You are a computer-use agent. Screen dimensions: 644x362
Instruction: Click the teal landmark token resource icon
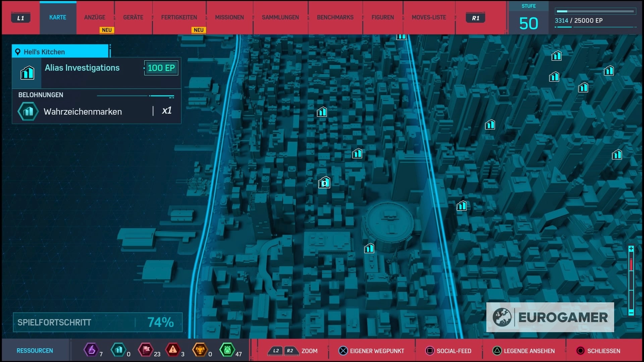tap(118, 350)
